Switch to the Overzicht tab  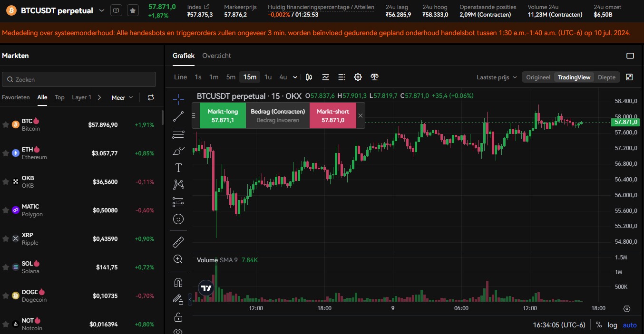coord(216,56)
